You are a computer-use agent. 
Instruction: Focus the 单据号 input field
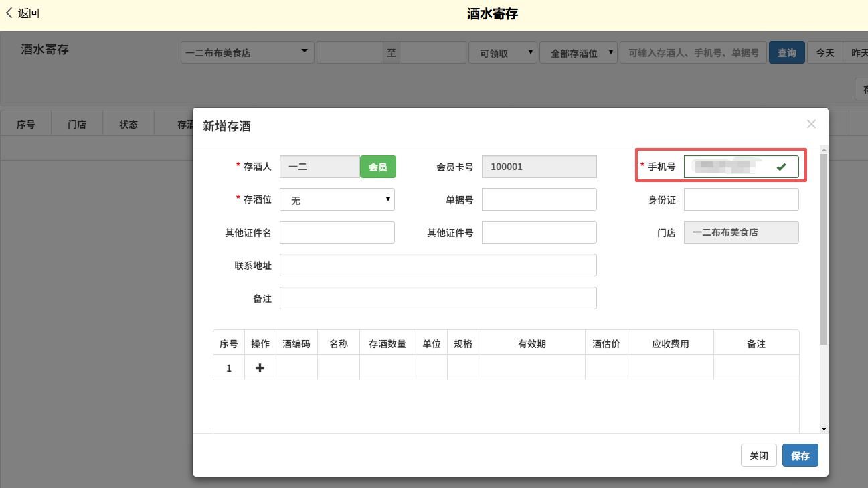click(539, 199)
